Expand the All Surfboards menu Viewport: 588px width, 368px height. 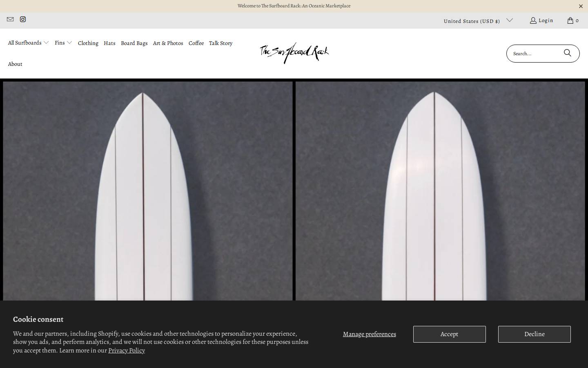tap(29, 43)
